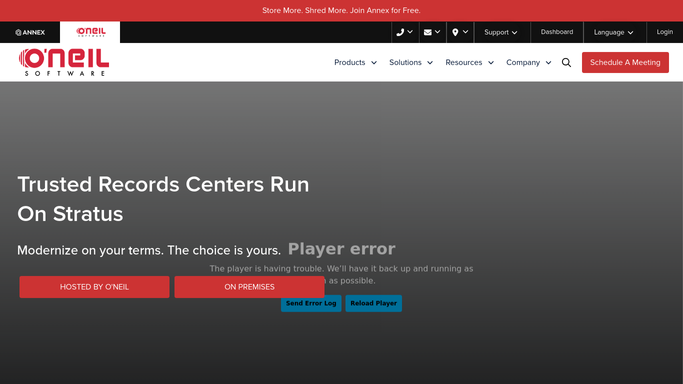Open the location pin icon dropdown
The height and width of the screenshot is (384, 683).
point(460,32)
